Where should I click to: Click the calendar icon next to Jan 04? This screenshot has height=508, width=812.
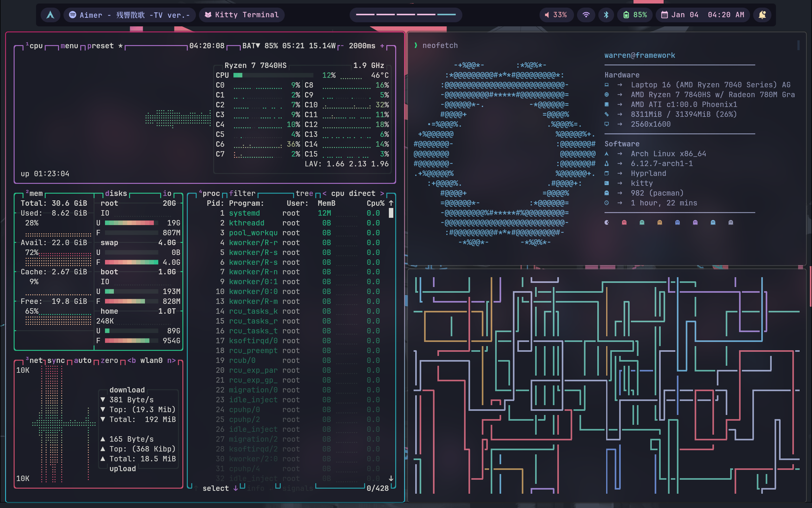(x=665, y=15)
